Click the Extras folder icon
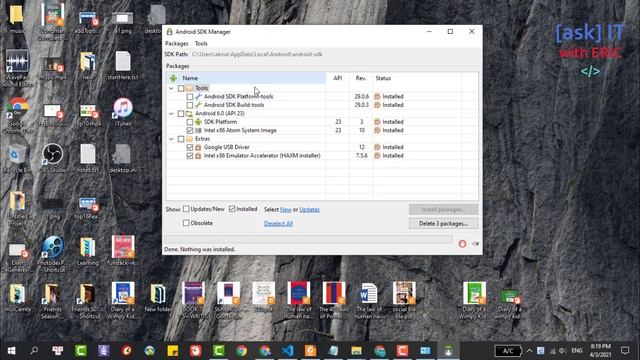640x360 pixels. tap(189, 139)
